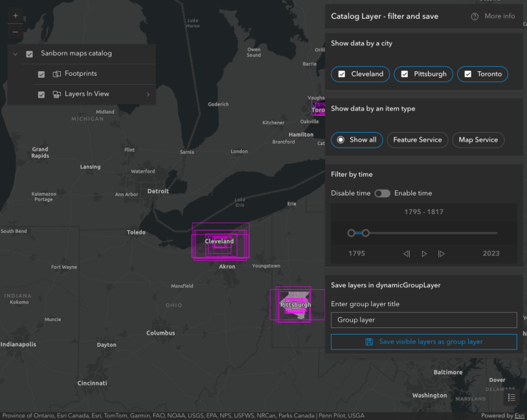527x420 pixels.
Task: Toggle Sanborn maps catalog visibility checkbox
Action: pos(29,54)
